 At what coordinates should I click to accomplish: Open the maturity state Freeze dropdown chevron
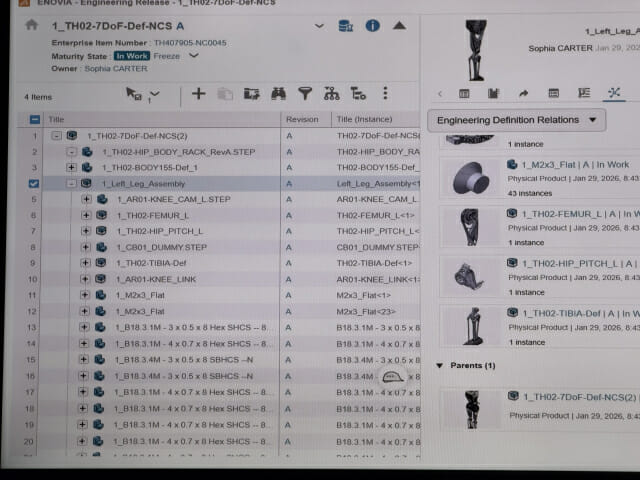click(194, 56)
